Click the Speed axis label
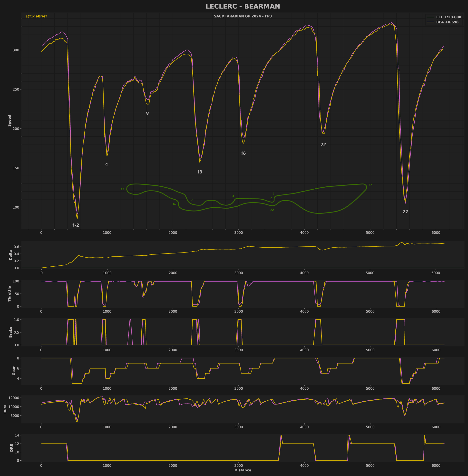 click(x=10, y=121)
